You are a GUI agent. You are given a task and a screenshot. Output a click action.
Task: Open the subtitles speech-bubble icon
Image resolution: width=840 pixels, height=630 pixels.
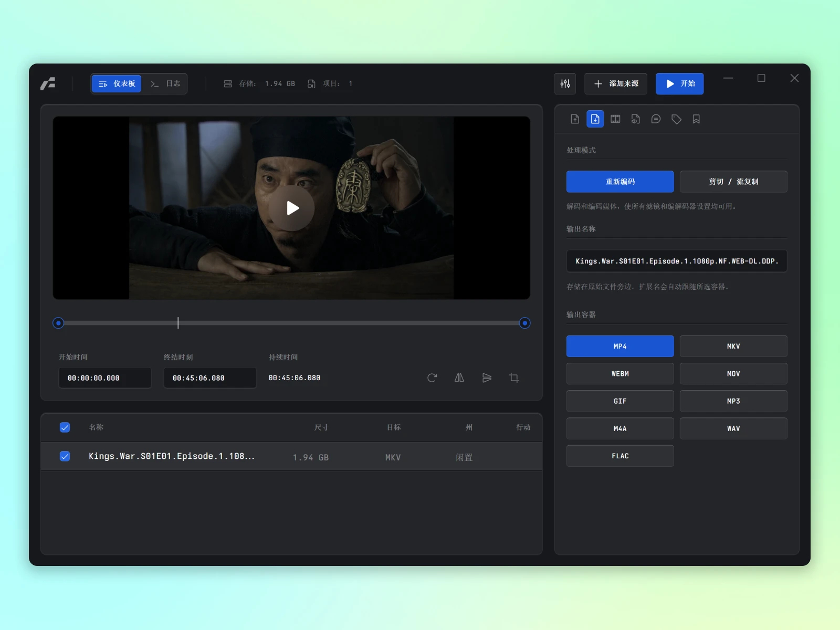click(x=656, y=119)
